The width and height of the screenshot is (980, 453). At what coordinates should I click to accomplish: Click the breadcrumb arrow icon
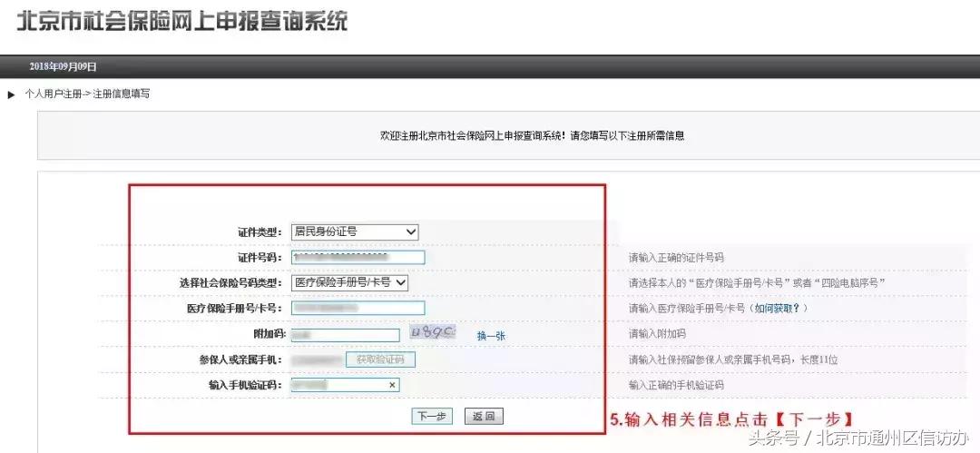(11, 95)
